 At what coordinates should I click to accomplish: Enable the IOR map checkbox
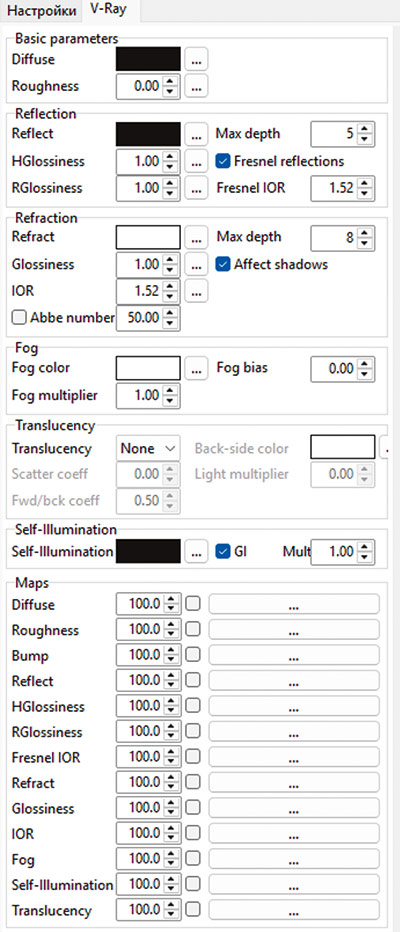(193, 833)
